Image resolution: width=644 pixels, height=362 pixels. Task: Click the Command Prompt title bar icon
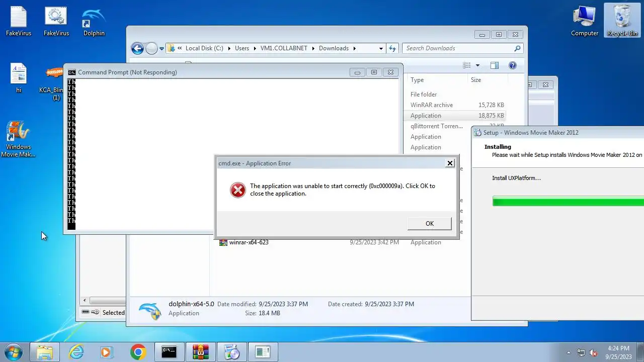tap(72, 72)
